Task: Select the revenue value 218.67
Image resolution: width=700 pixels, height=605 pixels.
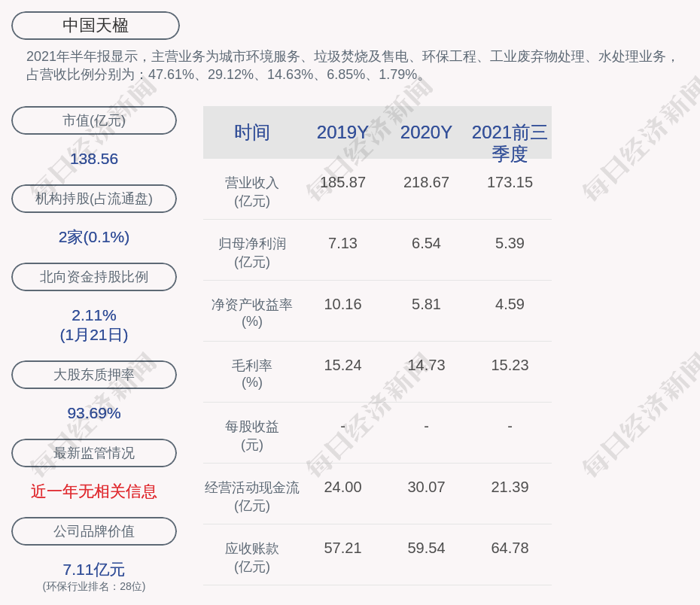Action: click(426, 183)
